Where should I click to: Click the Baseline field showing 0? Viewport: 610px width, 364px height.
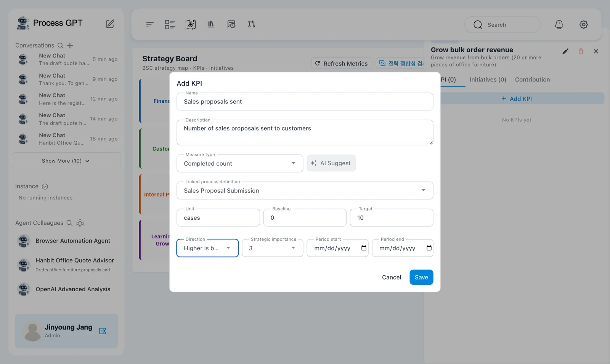click(x=305, y=217)
